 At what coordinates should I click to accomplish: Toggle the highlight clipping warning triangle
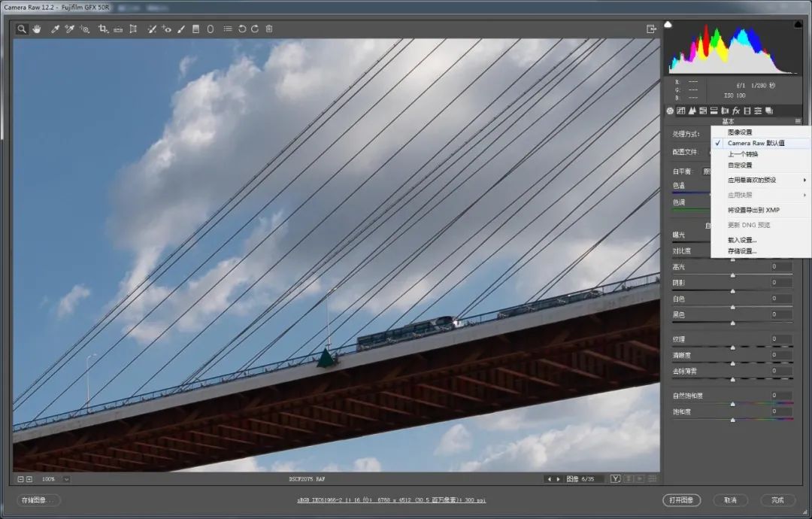click(798, 25)
